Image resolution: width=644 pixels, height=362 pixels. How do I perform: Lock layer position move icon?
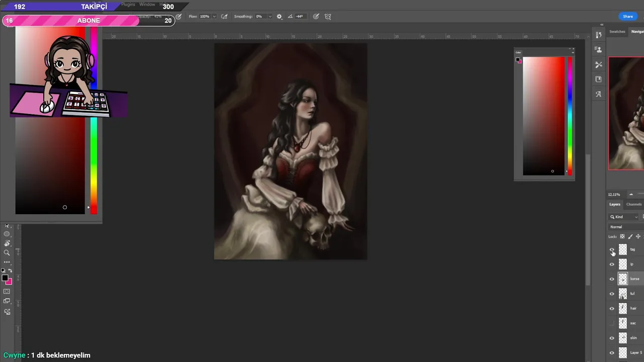tap(638, 236)
